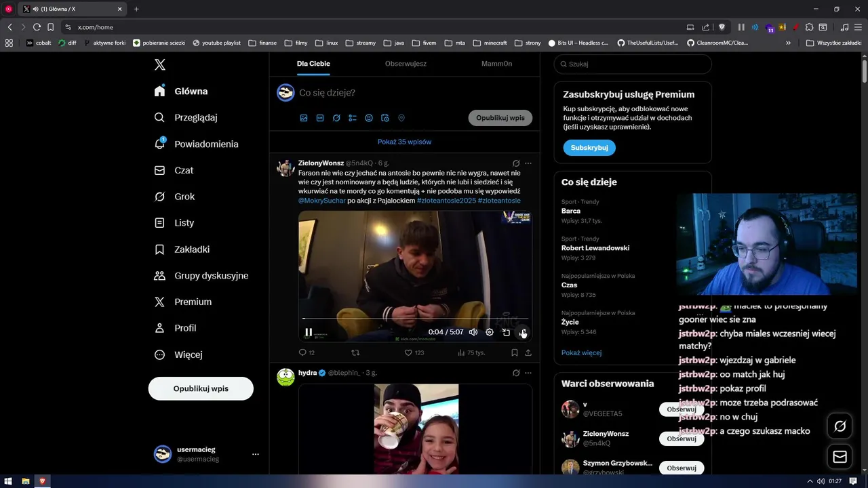Toggle video fullscreen
The width and height of the screenshot is (868, 488).
tap(522, 332)
